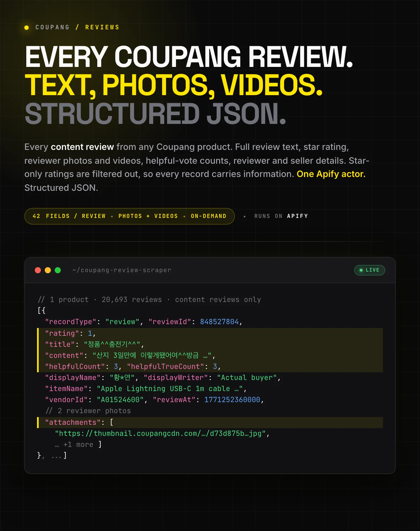The height and width of the screenshot is (531, 420).
Task: Click the 'EVERY COUPANG REVIEW.' headline
Action: click(189, 57)
